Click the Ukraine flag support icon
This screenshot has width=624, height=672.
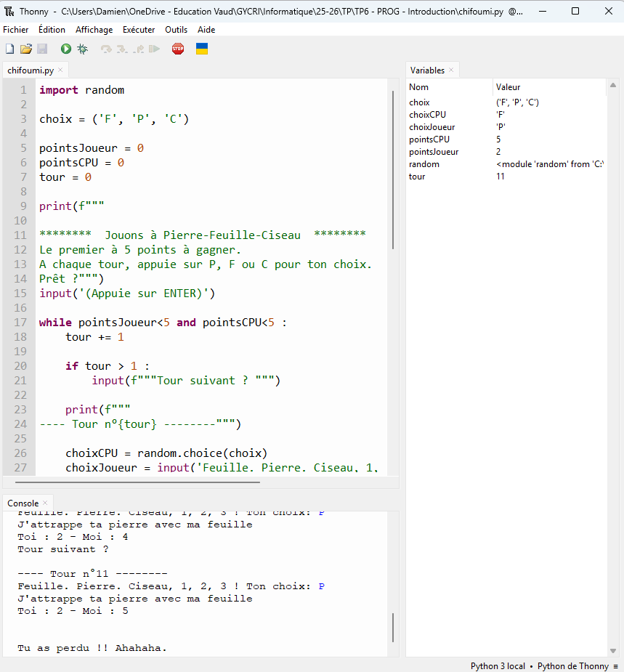201,48
